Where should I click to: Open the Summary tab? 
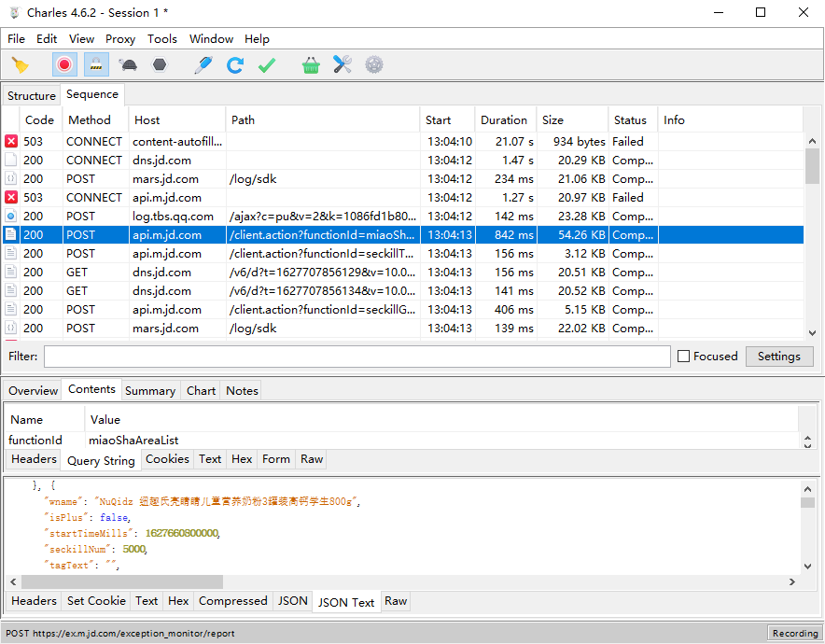pyautogui.click(x=150, y=391)
